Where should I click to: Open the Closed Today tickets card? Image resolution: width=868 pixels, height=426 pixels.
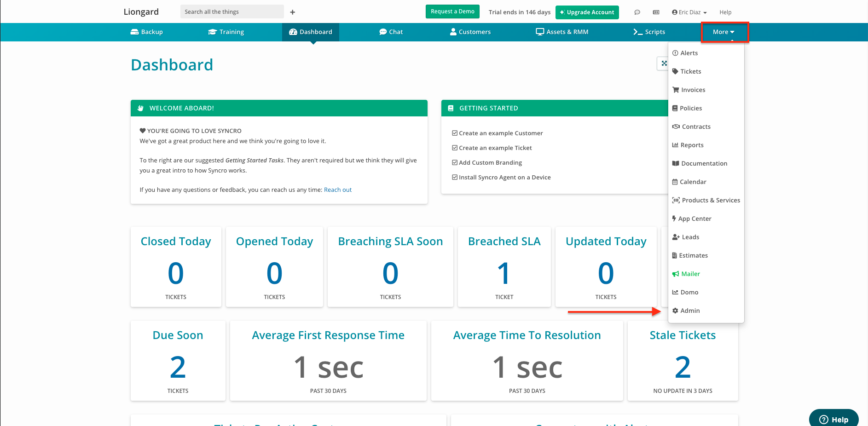pyautogui.click(x=176, y=267)
